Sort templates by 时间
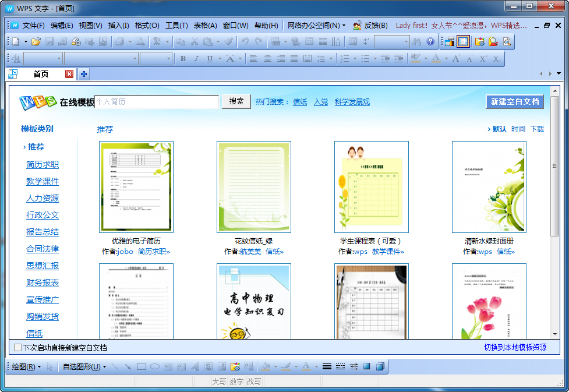The height and width of the screenshot is (392, 569). [518, 129]
